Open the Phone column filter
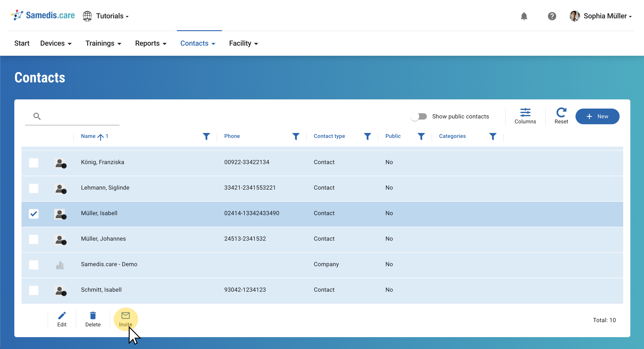Screen dimensions: 644x349 pos(296,136)
